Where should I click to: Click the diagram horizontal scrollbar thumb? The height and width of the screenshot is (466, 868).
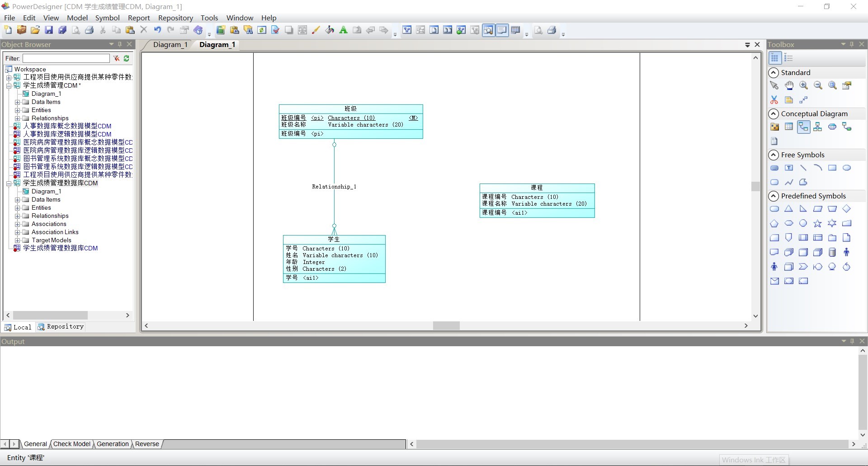coord(446,325)
